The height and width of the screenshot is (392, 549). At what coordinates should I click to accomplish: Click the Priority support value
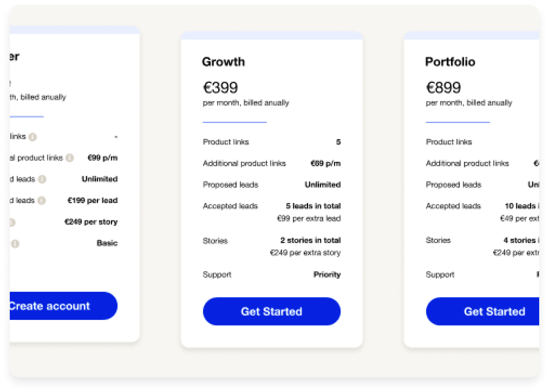(327, 274)
